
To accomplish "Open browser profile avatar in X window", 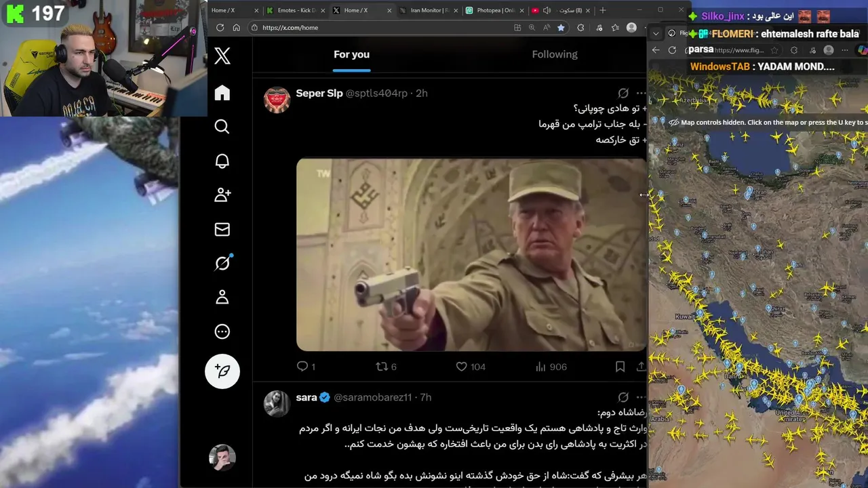I will 632,28.
